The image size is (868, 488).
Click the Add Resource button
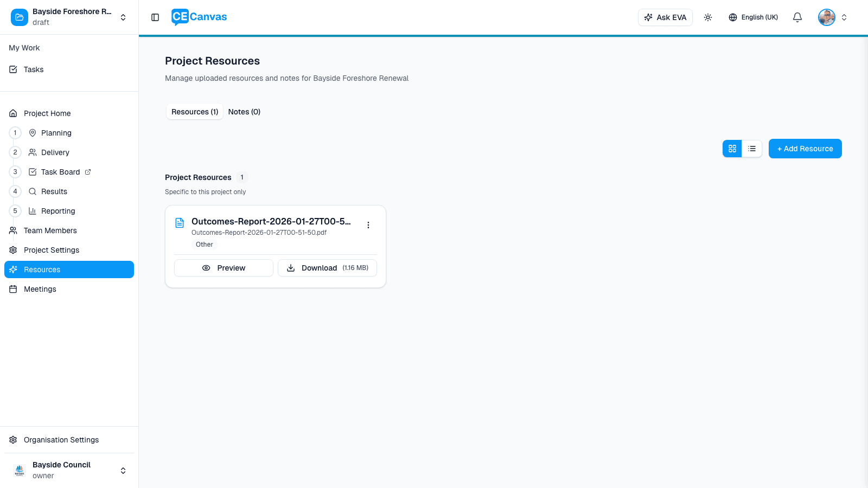pyautogui.click(x=805, y=148)
